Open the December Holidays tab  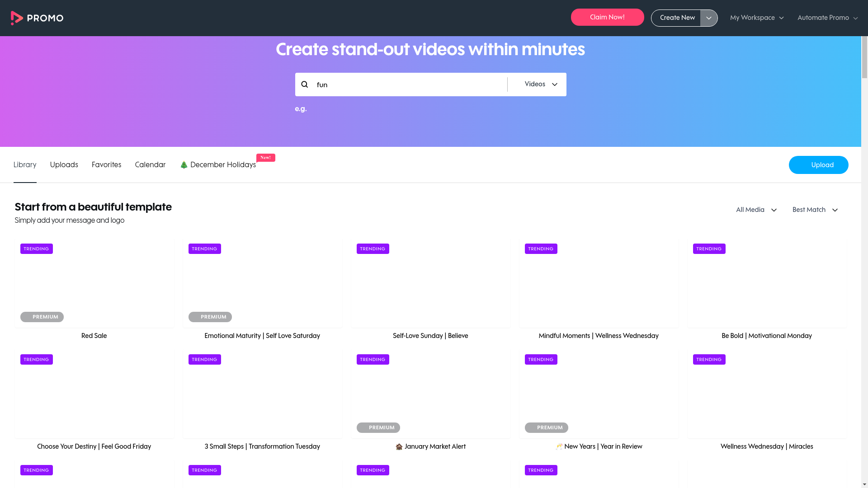218,165
